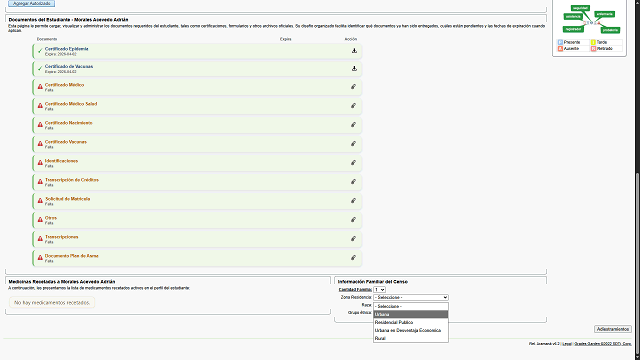The width and height of the screenshot is (640, 360).
Task: Attach file for Solicitud de Matrícula
Action: pyautogui.click(x=353, y=200)
